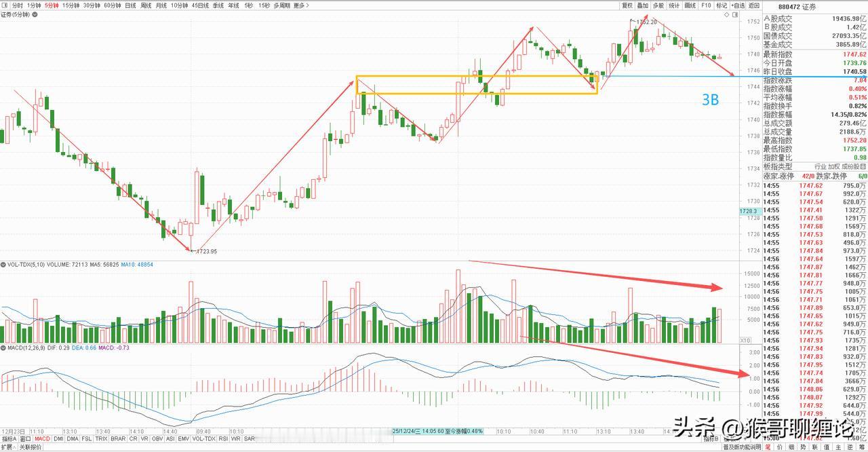The image size is (868, 452).
Task: Select the 价 tab in bottom-right bar
Action: (x=780, y=447)
